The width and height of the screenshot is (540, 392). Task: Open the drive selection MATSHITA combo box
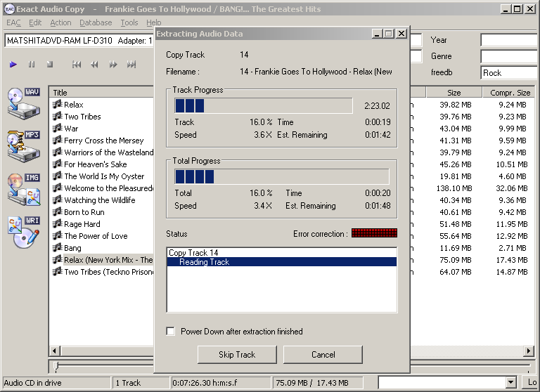pos(79,41)
